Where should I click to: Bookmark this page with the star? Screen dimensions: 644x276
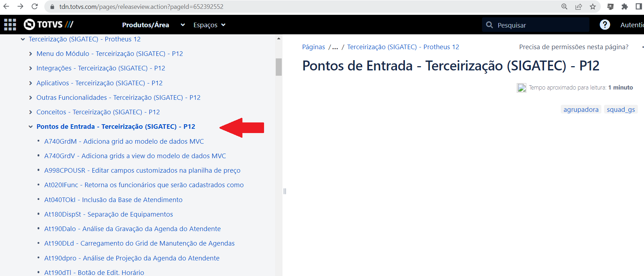[x=593, y=7]
